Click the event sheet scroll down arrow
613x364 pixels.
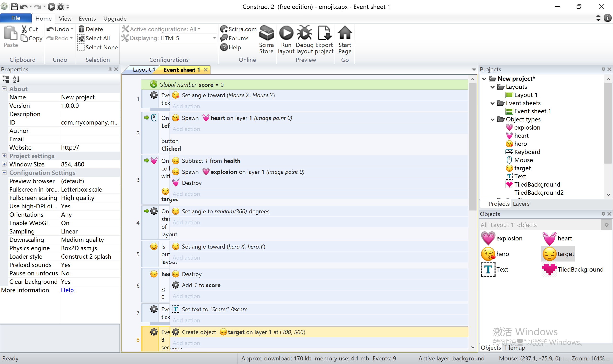(x=472, y=347)
